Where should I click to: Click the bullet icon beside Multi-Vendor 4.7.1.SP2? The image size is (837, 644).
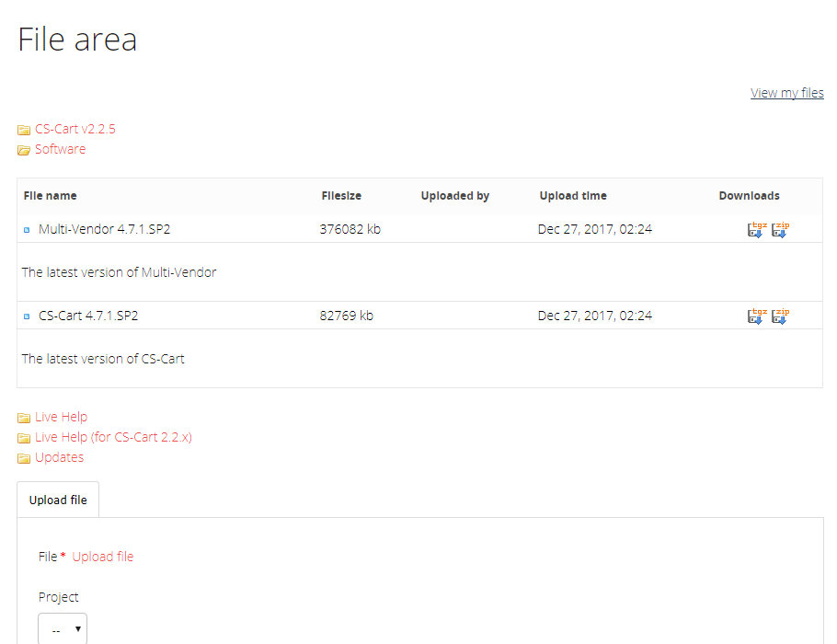point(27,230)
